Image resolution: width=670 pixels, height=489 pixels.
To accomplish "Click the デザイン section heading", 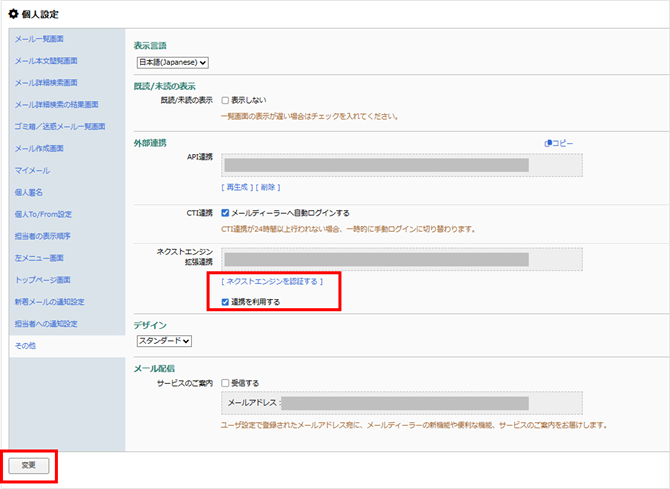I will point(150,325).
